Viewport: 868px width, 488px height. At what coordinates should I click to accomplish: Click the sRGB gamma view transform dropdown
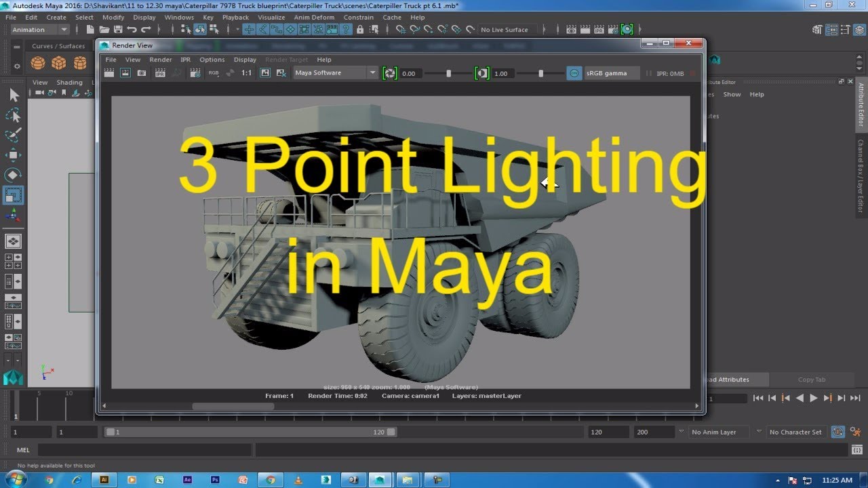click(612, 73)
